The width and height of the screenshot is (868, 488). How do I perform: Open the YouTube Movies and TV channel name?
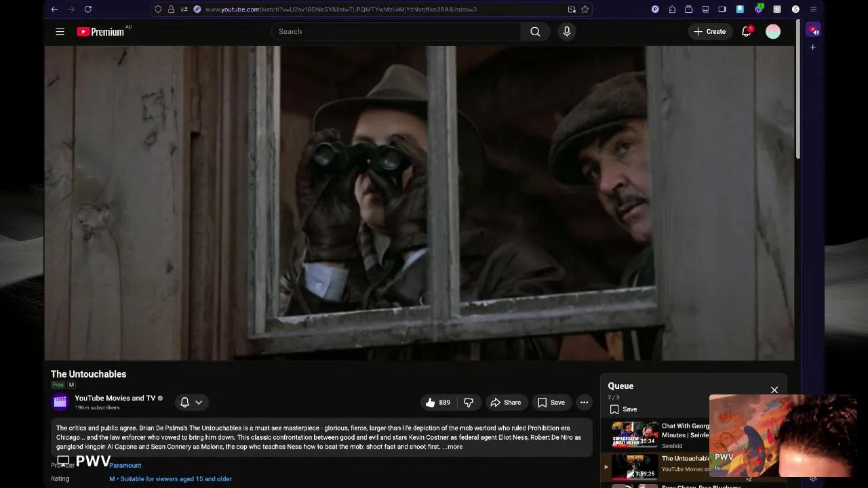pyautogui.click(x=115, y=398)
